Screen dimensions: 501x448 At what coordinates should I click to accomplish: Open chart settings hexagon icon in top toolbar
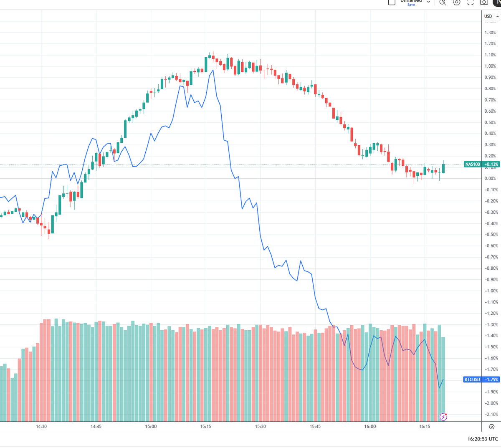pos(456,2)
